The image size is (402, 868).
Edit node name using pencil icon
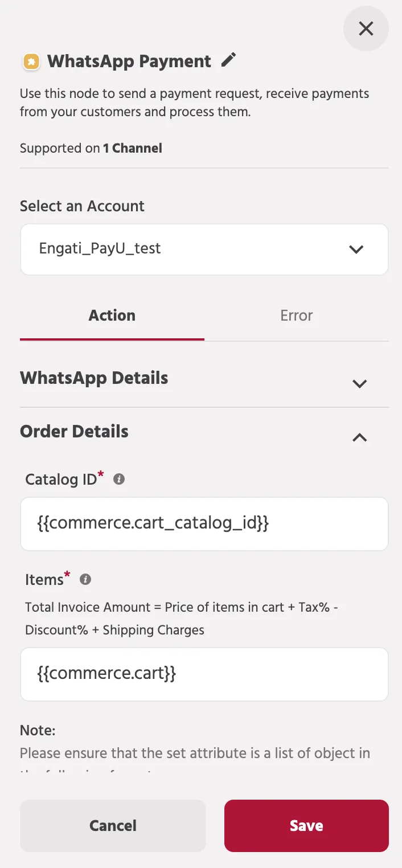(228, 60)
